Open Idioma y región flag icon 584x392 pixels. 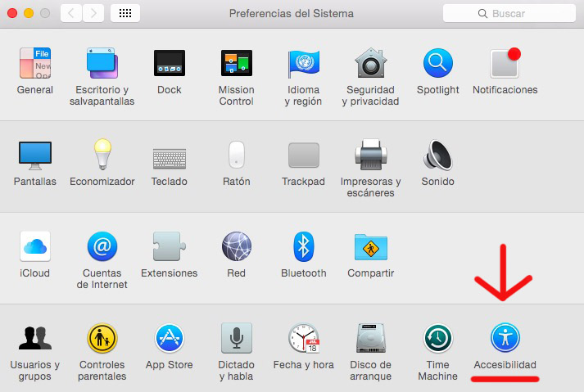pos(304,63)
